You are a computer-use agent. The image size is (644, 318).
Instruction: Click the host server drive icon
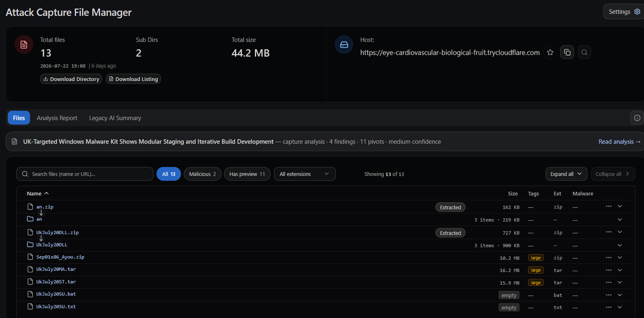[x=343, y=45]
